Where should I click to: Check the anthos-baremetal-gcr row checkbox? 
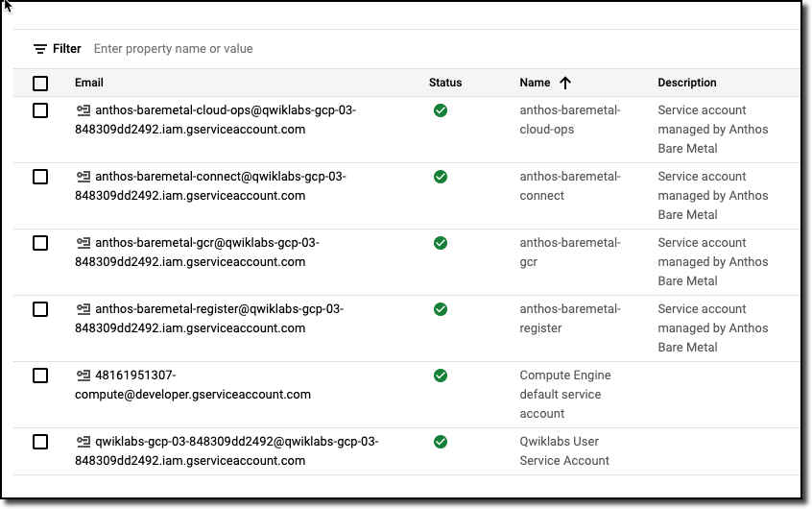click(40, 243)
